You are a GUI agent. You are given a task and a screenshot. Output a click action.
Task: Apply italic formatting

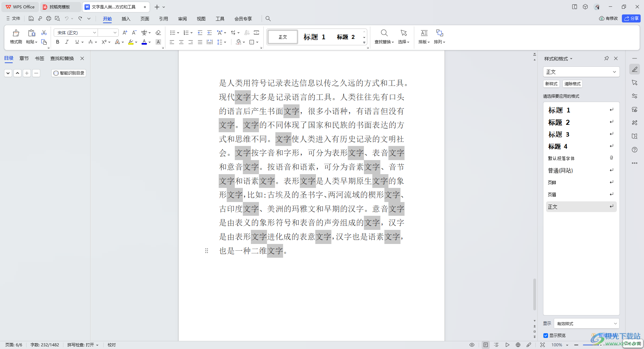[x=67, y=42]
